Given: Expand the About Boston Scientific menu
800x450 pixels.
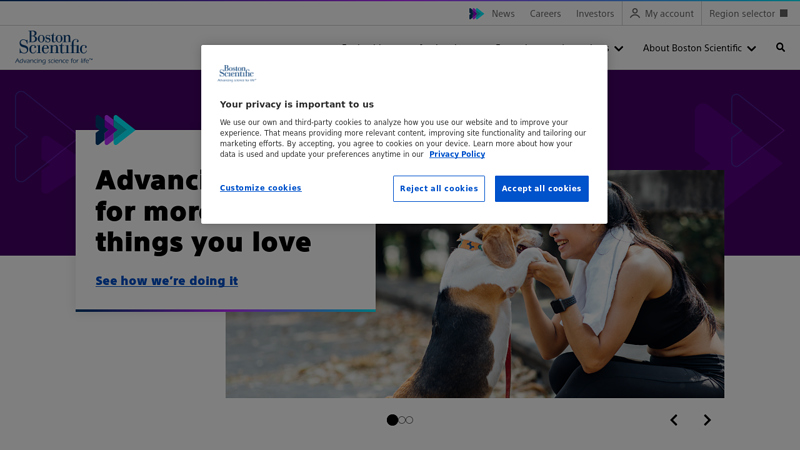Looking at the screenshot, I should [699, 48].
